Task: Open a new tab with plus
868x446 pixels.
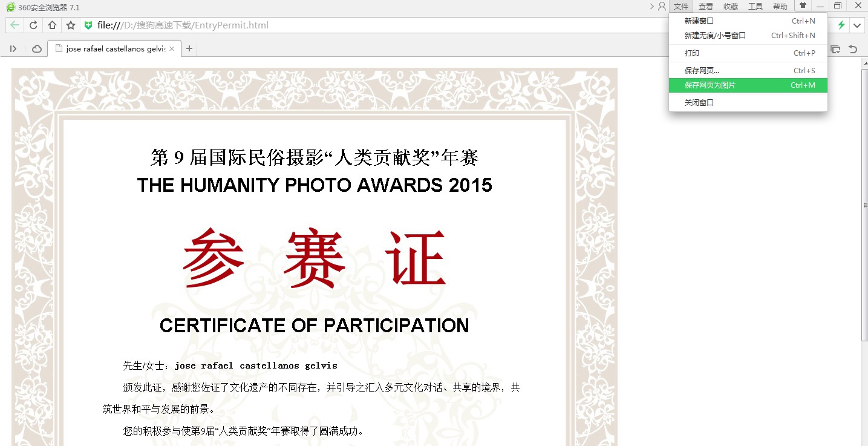Action: click(189, 49)
